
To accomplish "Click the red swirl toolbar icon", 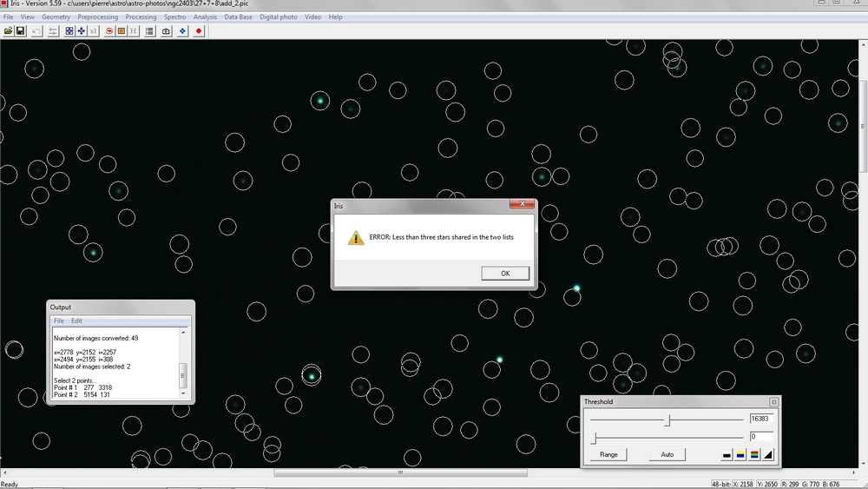I will click(109, 31).
